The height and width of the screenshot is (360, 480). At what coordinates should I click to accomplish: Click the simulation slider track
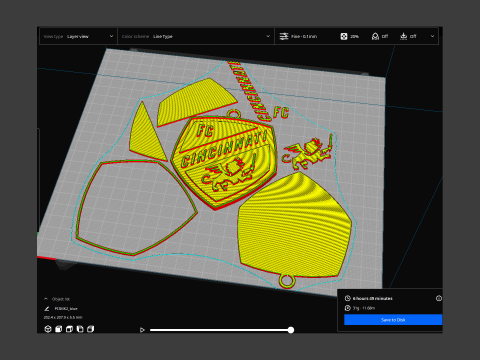coord(220,330)
